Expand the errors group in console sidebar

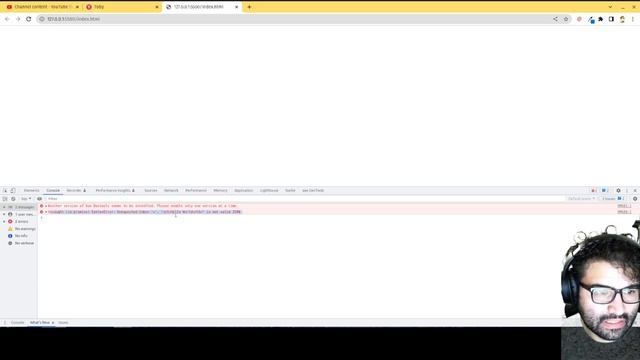coord(4,222)
